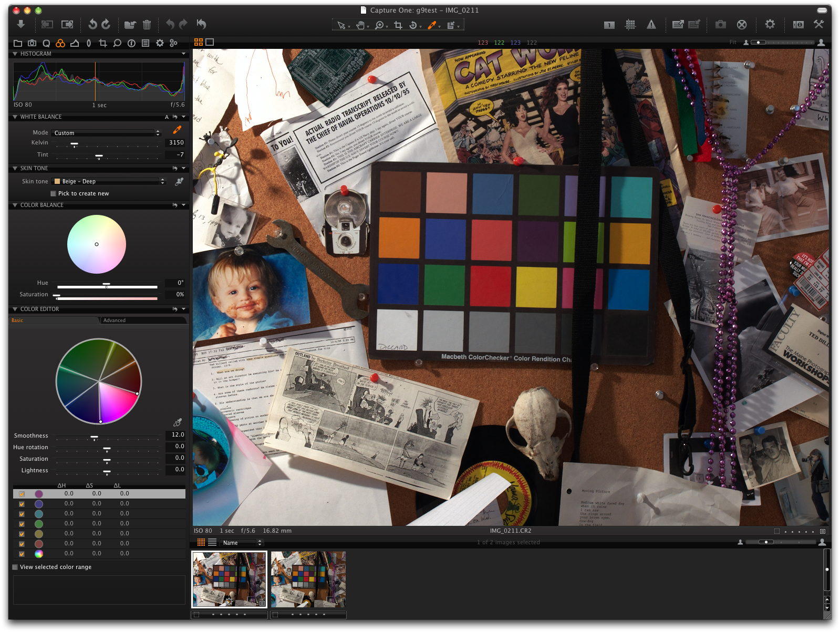Image resolution: width=840 pixels, height=632 pixels.
Task: Select the crop cursor tool in top toolbar
Action: click(x=398, y=25)
